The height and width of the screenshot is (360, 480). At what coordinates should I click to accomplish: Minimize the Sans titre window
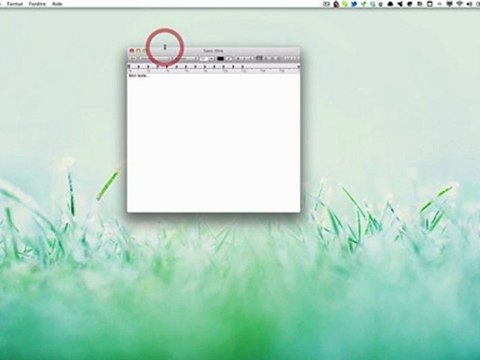pyautogui.click(x=138, y=51)
